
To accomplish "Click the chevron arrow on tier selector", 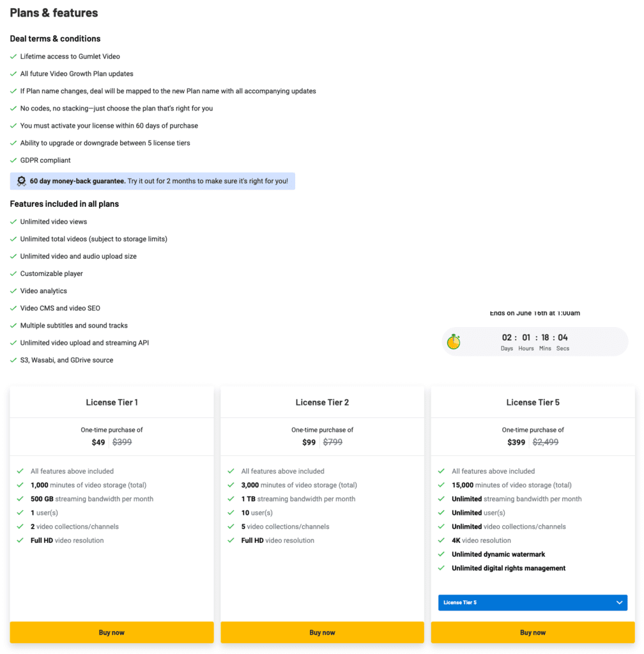I will (619, 602).
